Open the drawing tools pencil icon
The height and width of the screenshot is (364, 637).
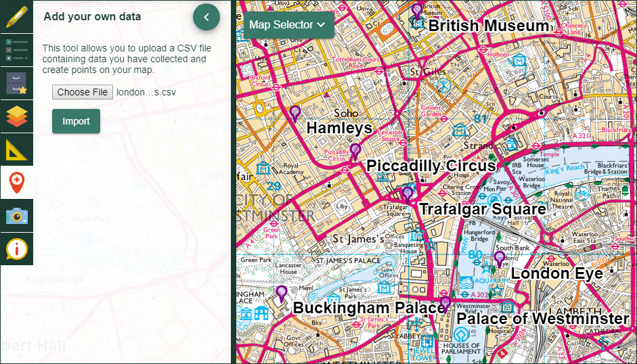(x=16, y=16)
